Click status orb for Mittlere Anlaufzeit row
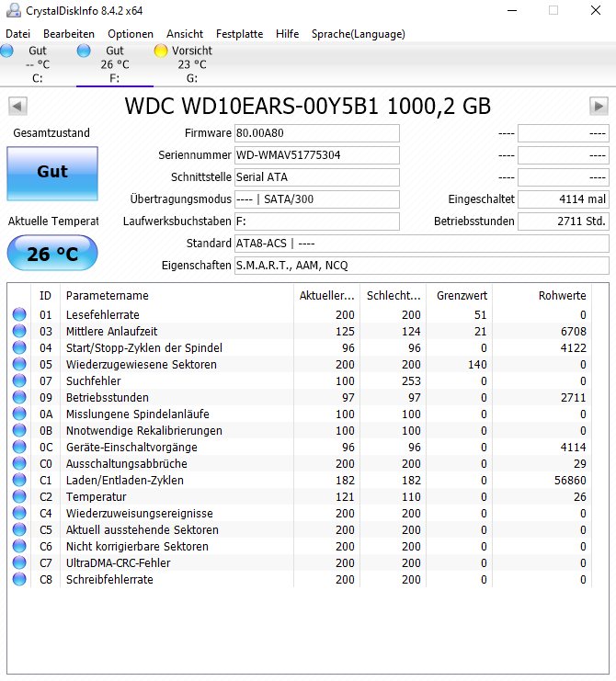 pyautogui.click(x=19, y=331)
